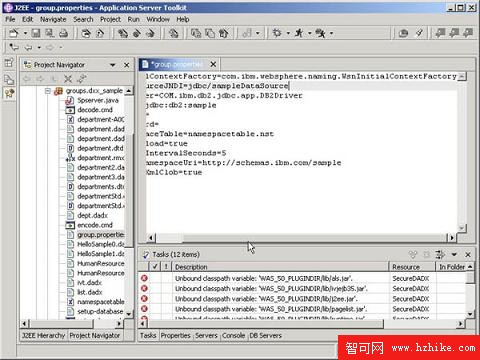Collapse the groups.dxx_sample tree node
480x360 pixels.
pos(48,91)
